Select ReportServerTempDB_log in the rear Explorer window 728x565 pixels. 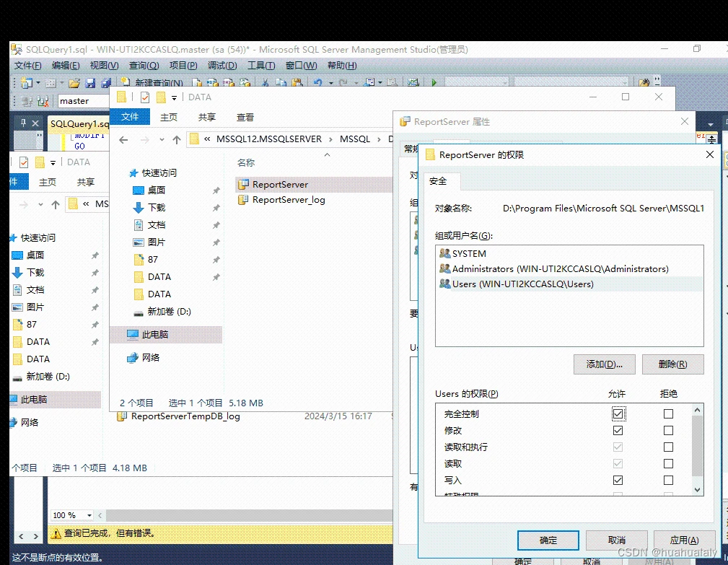pyautogui.click(x=185, y=416)
